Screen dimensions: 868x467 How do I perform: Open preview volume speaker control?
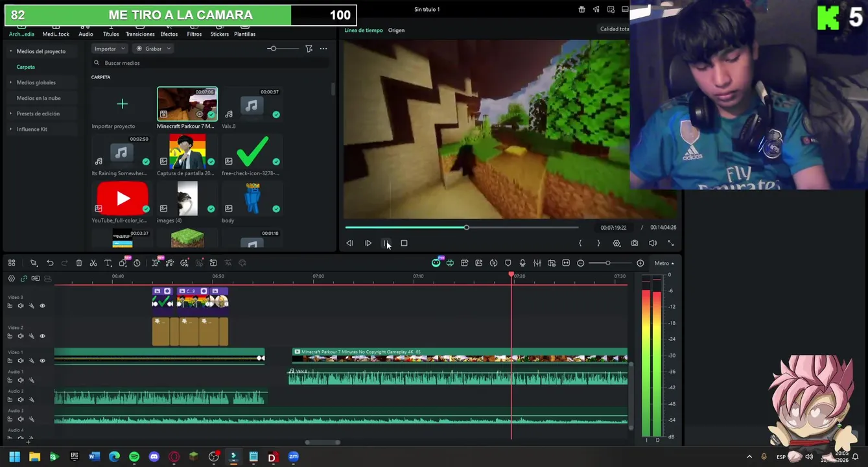pyautogui.click(x=653, y=243)
